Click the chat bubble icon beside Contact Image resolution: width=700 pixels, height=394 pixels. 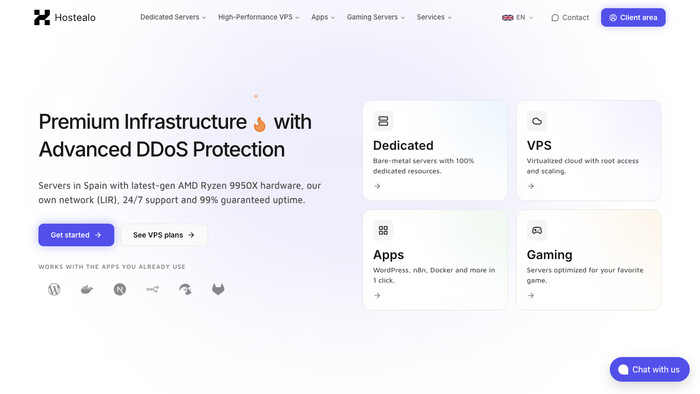555,17
